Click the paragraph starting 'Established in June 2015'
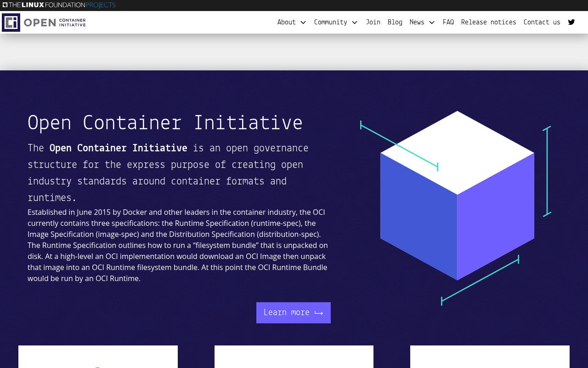588x368 pixels. pyautogui.click(x=178, y=245)
